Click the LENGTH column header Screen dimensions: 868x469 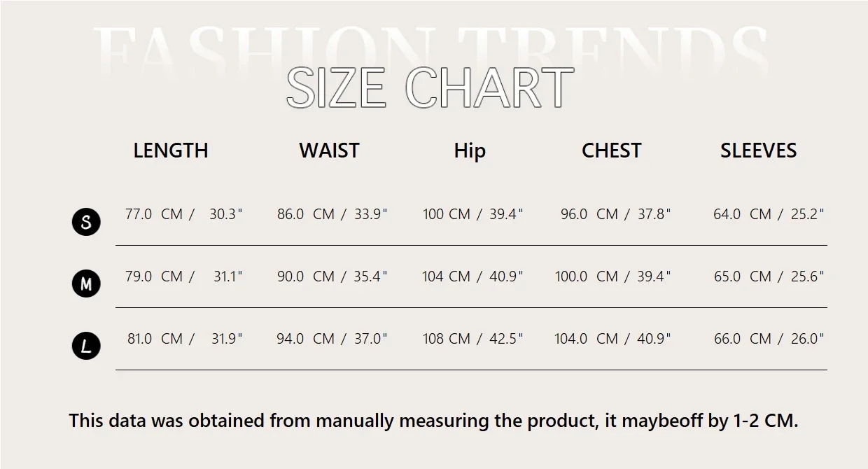coord(171,150)
